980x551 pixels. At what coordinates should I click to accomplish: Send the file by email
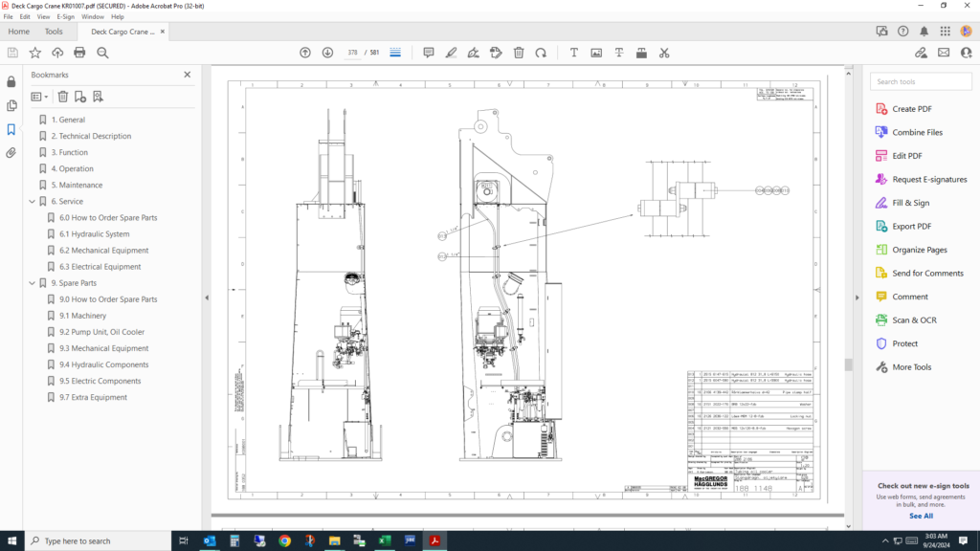pyautogui.click(x=944, y=54)
